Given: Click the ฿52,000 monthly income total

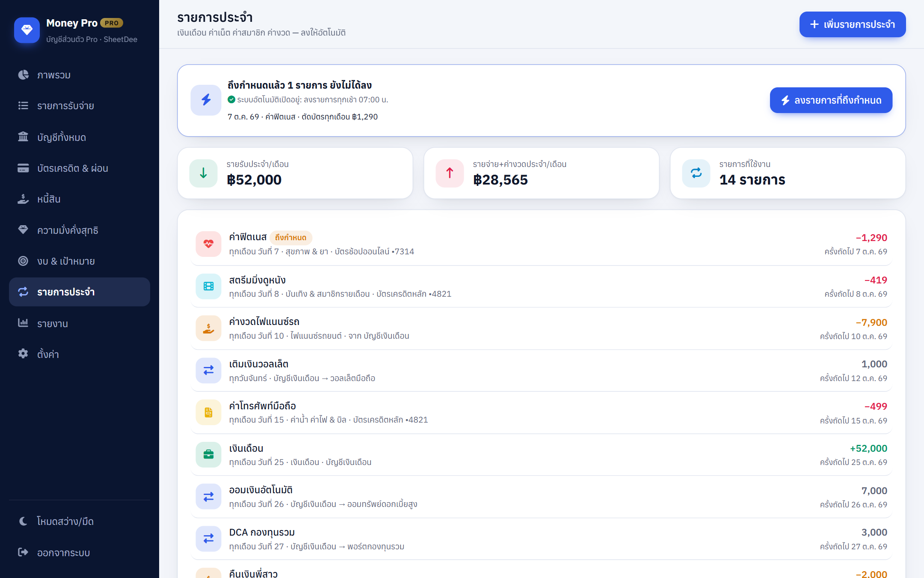Looking at the screenshot, I should click(x=254, y=180).
